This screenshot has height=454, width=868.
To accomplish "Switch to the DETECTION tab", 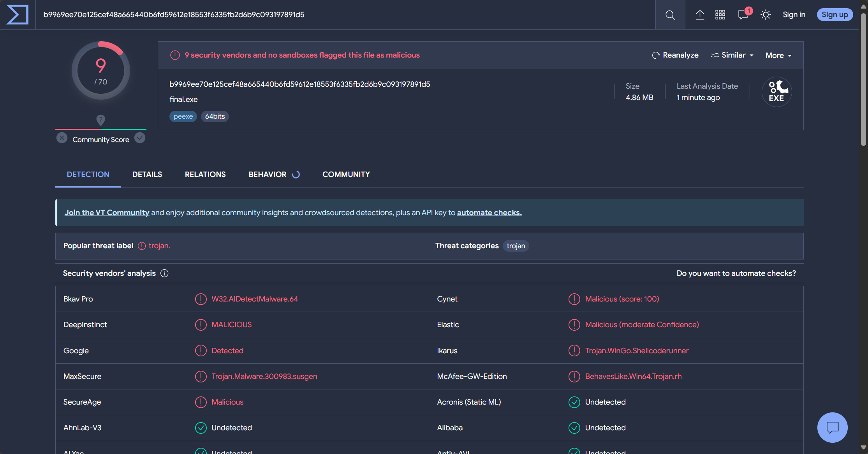I will pyautogui.click(x=88, y=174).
